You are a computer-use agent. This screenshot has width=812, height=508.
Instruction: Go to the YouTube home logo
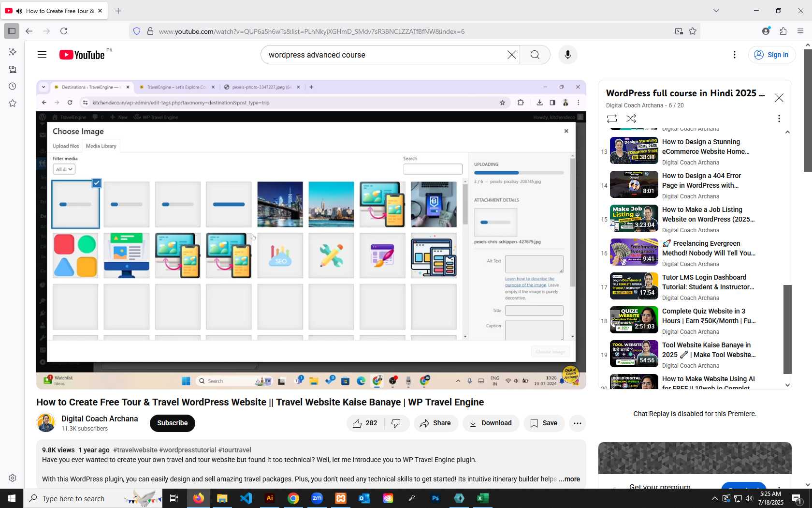82,55
